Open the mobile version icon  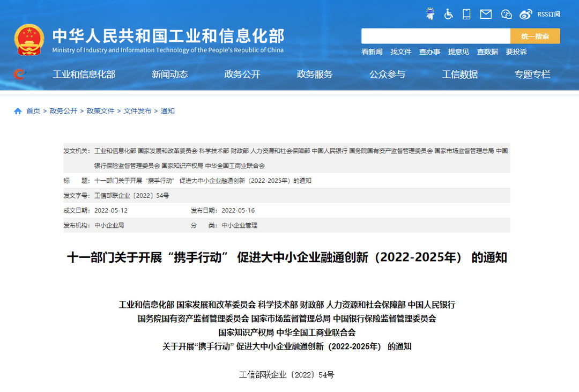(466, 14)
